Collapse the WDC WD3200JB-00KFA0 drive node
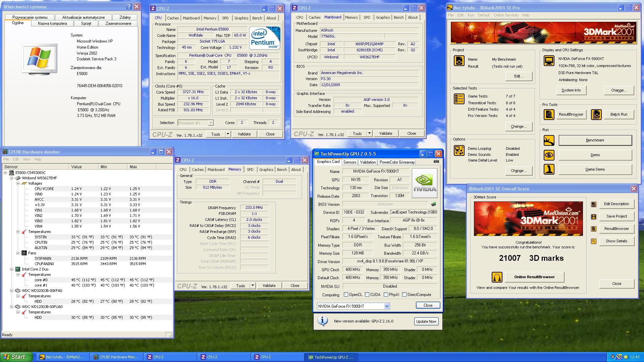 [x=12, y=291]
